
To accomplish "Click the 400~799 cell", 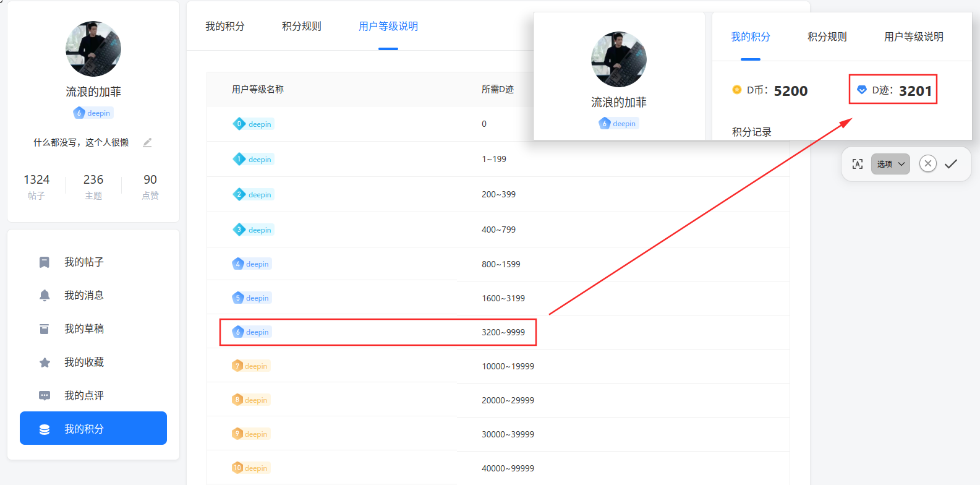I will click(498, 230).
